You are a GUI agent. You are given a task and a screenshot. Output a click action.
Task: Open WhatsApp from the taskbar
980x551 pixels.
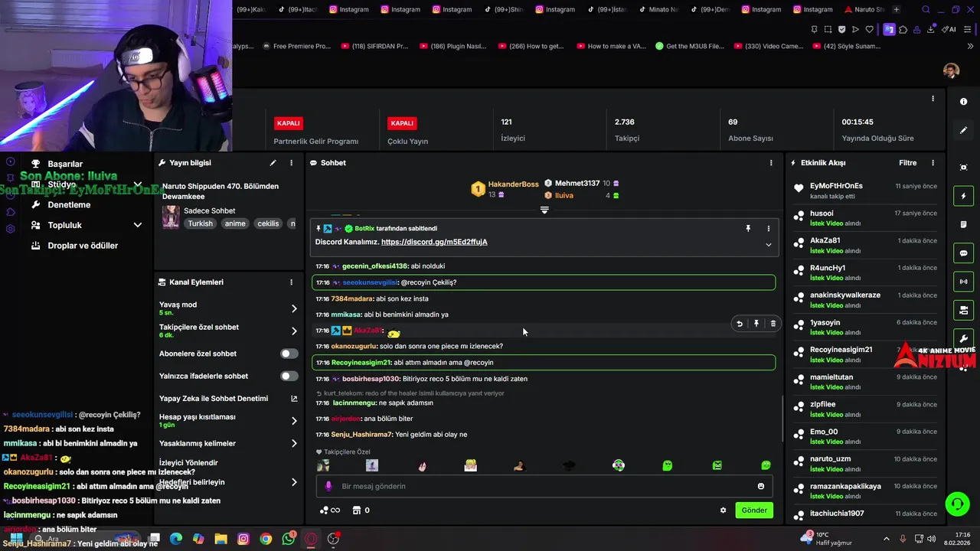289,539
